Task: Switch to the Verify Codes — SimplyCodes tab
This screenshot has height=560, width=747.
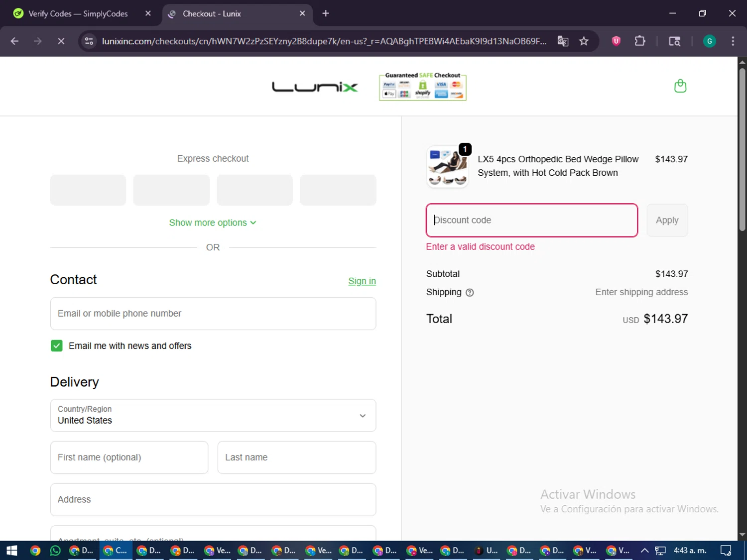Action: pos(79,13)
